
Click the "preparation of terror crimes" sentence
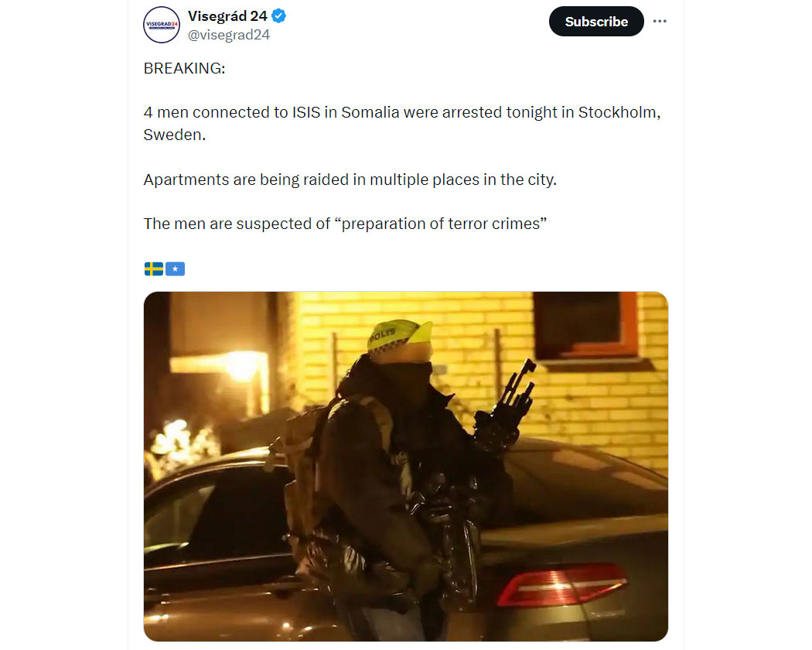point(345,224)
